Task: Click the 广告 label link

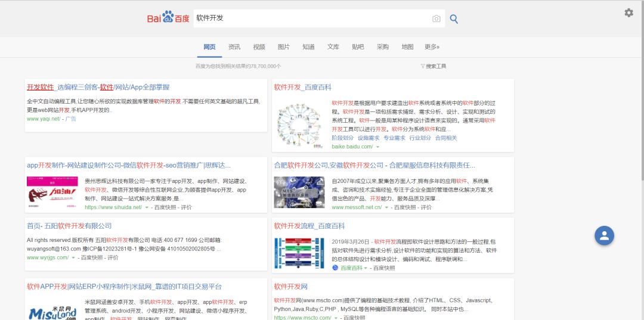Action: pyautogui.click(x=70, y=119)
